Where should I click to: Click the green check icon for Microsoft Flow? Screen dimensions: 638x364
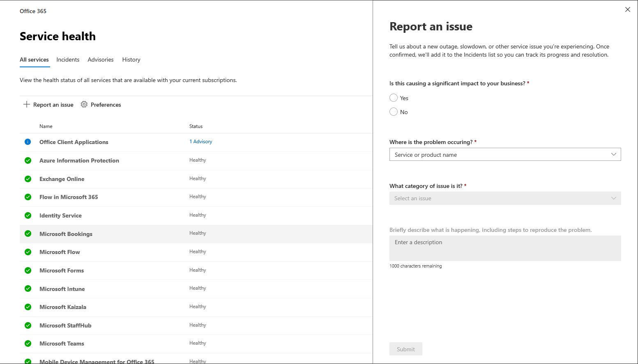pyautogui.click(x=28, y=252)
